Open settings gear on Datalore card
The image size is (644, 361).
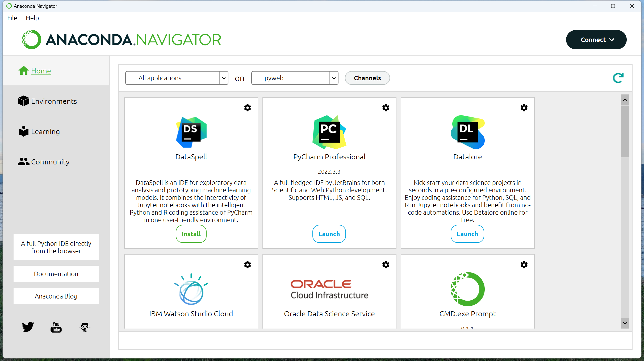[x=524, y=108]
